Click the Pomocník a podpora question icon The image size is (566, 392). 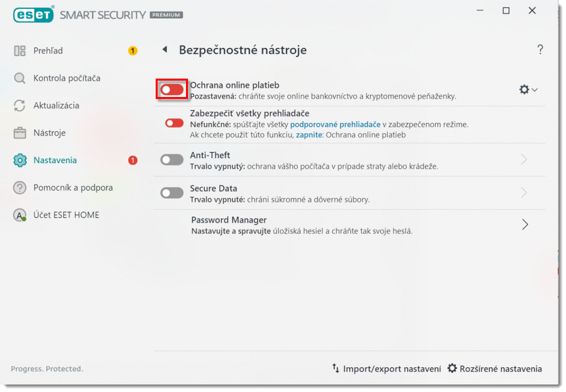click(20, 188)
